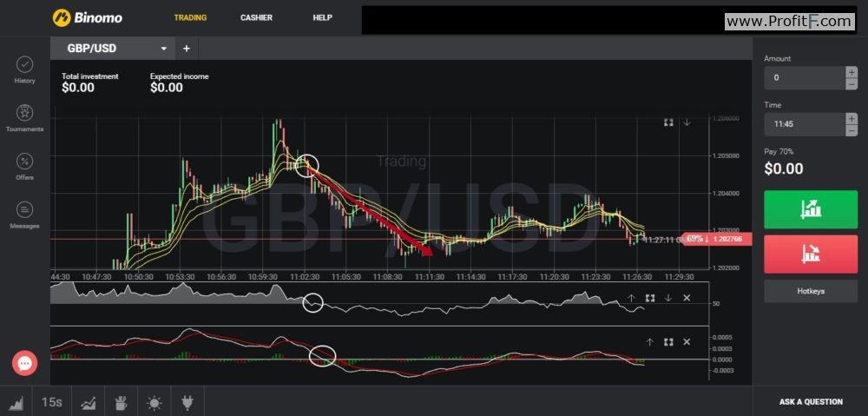Place an up trade with green button
Viewport: 868px width, 416px height.
[811, 209]
